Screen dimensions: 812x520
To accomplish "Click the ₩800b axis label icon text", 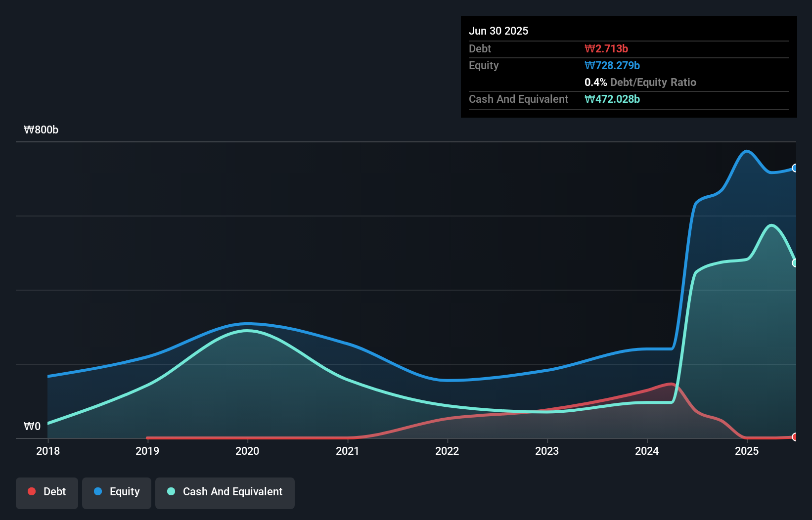I will 42,130.
